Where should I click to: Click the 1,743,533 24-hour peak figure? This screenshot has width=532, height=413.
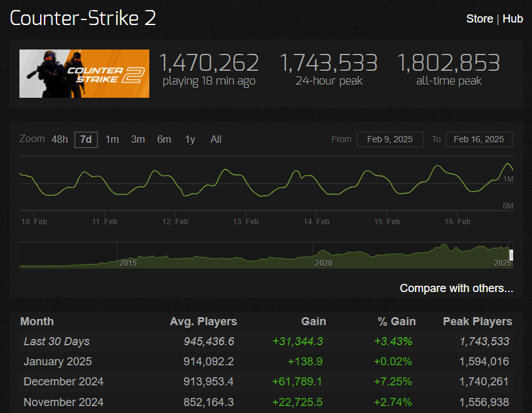point(329,63)
